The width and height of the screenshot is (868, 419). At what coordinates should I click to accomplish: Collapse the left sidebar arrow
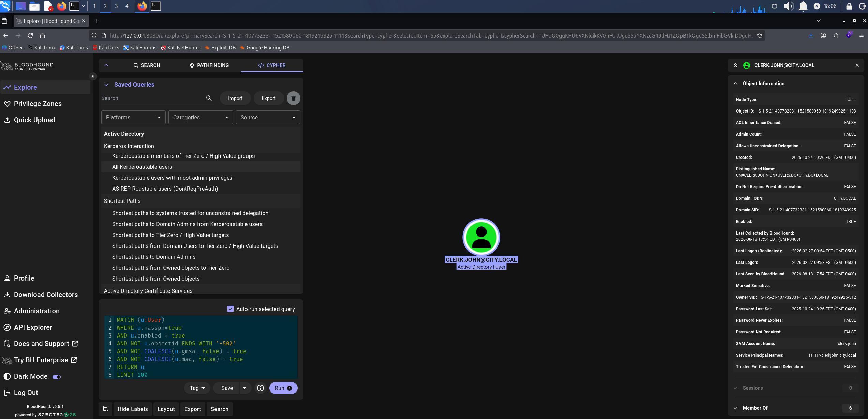click(93, 76)
